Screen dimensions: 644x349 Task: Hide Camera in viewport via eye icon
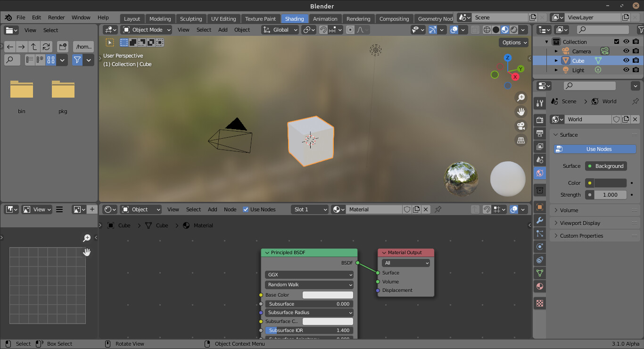click(626, 51)
